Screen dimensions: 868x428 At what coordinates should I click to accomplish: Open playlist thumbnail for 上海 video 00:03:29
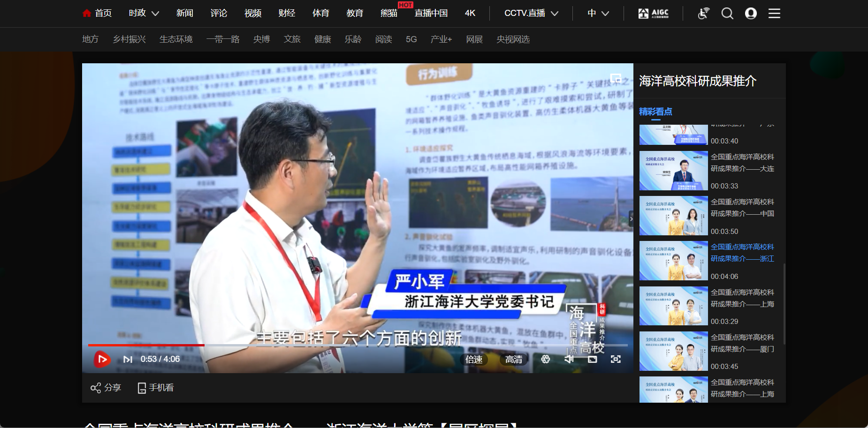[x=673, y=306]
